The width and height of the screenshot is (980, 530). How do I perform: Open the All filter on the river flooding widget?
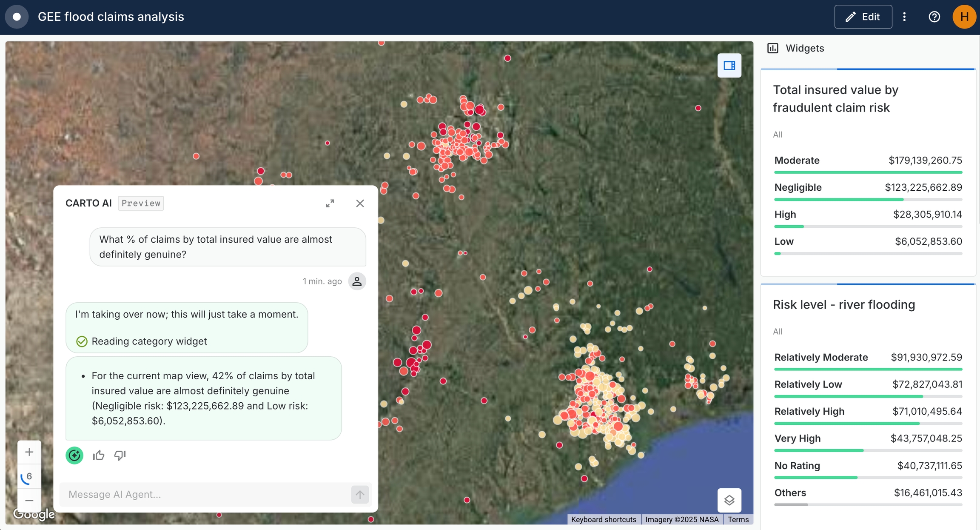pyautogui.click(x=778, y=331)
